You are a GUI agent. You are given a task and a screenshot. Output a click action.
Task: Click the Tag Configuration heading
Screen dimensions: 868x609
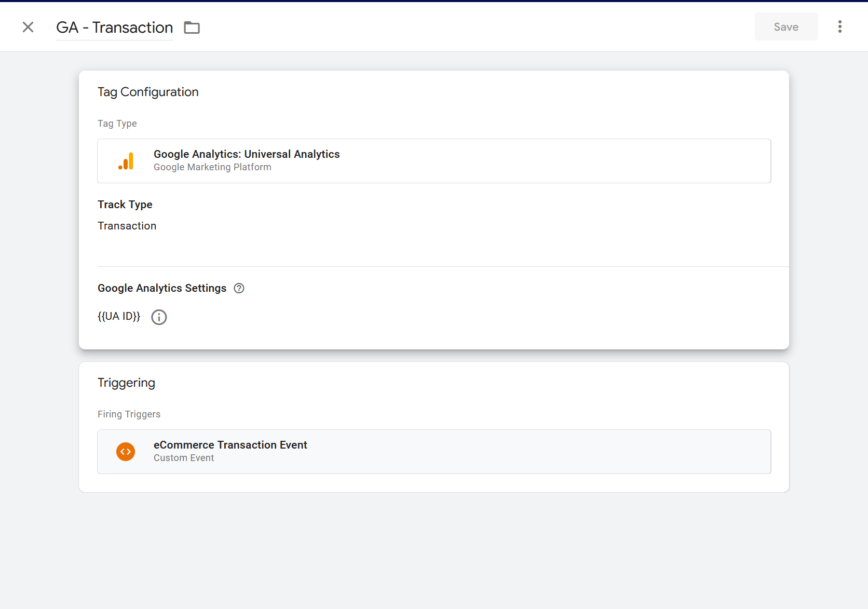point(148,92)
